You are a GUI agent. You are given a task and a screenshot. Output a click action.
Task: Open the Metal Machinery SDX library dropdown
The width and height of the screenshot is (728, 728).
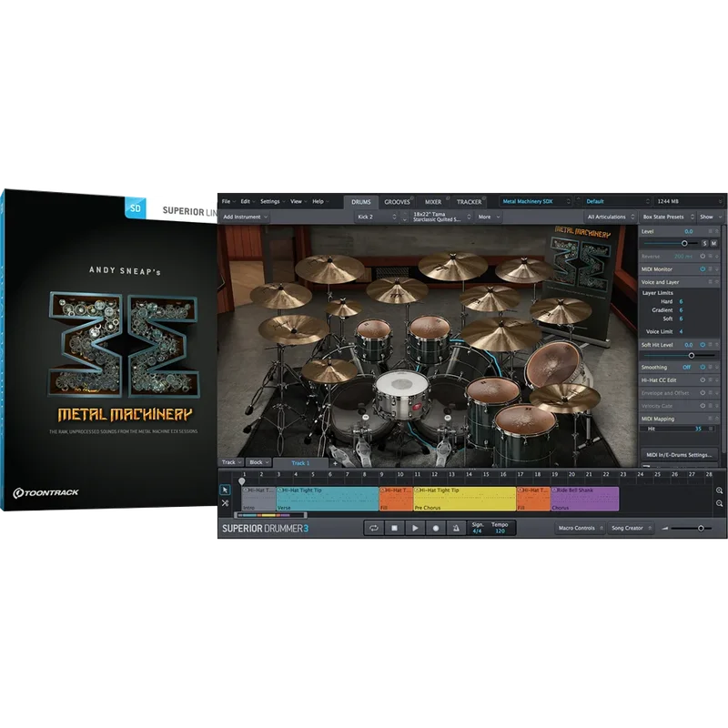click(536, 201)
